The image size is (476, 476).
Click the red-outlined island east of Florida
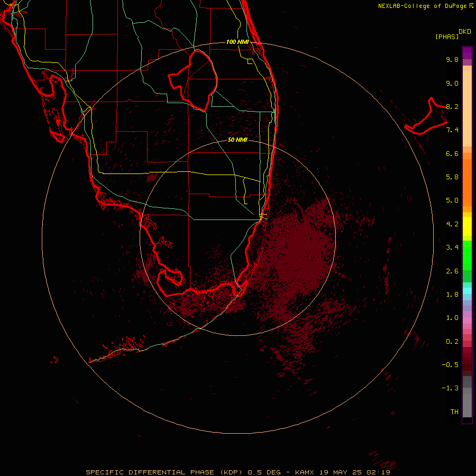point(426,116)
